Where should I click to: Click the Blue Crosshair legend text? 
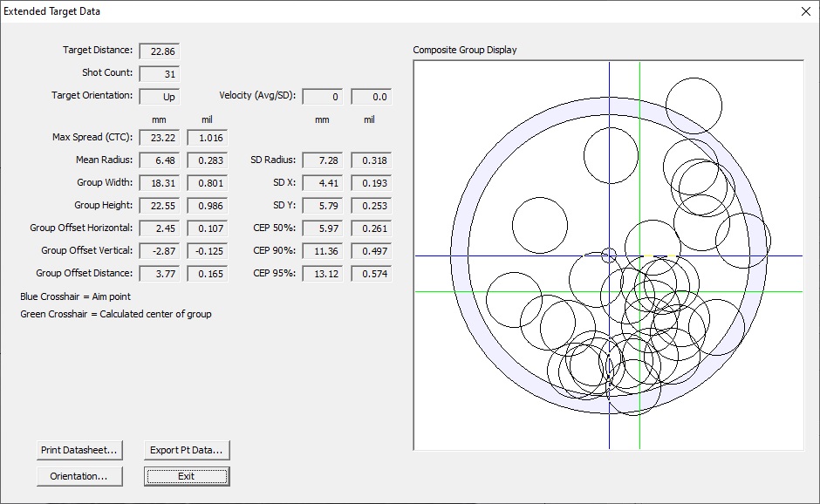click(x=75, y=296)
